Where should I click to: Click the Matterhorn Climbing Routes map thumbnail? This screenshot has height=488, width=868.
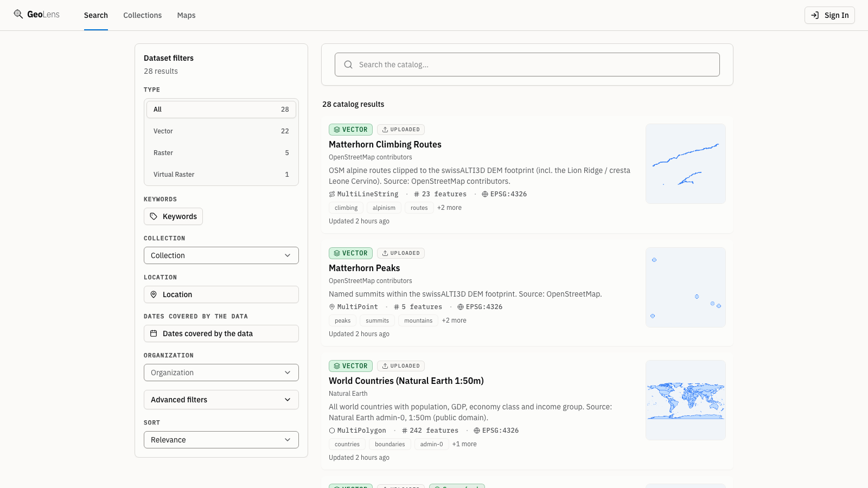pyautogui.click(x=686, y=164)
